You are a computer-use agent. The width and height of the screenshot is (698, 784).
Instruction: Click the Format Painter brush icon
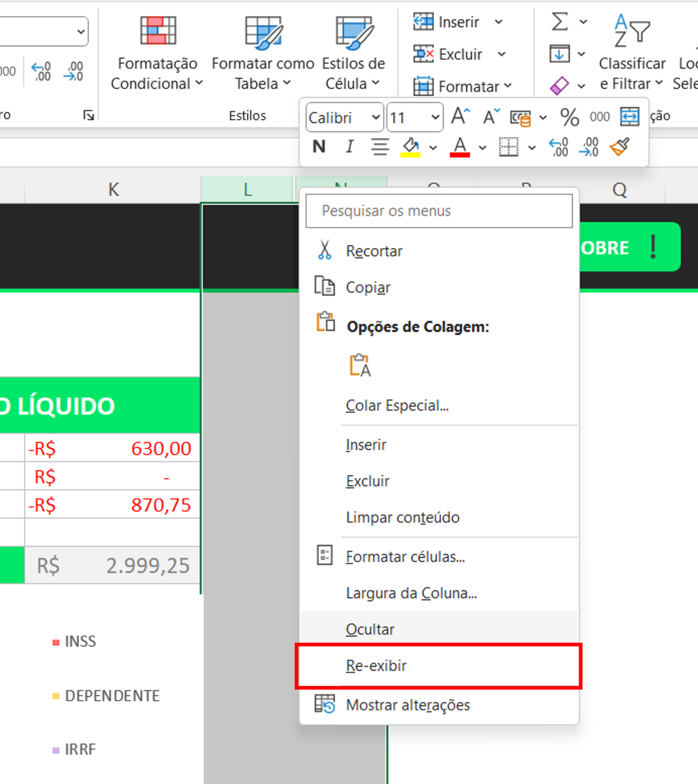pos(619,147)
